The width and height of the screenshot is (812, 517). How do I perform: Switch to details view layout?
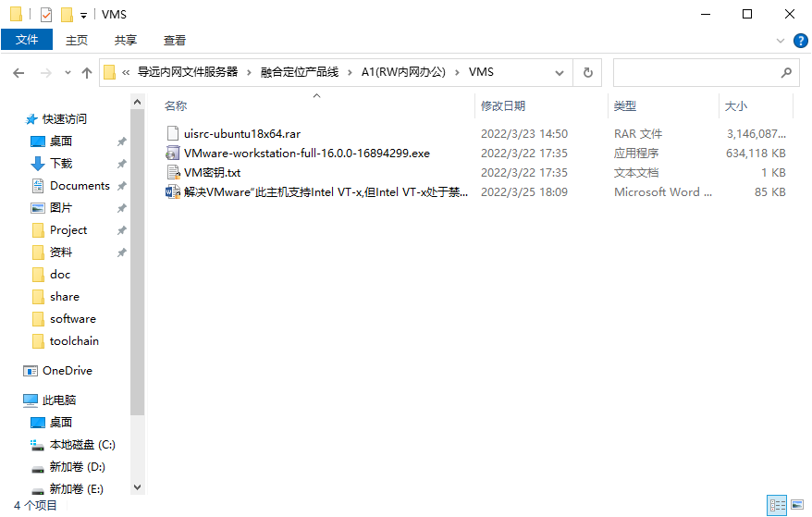point(777,506)
